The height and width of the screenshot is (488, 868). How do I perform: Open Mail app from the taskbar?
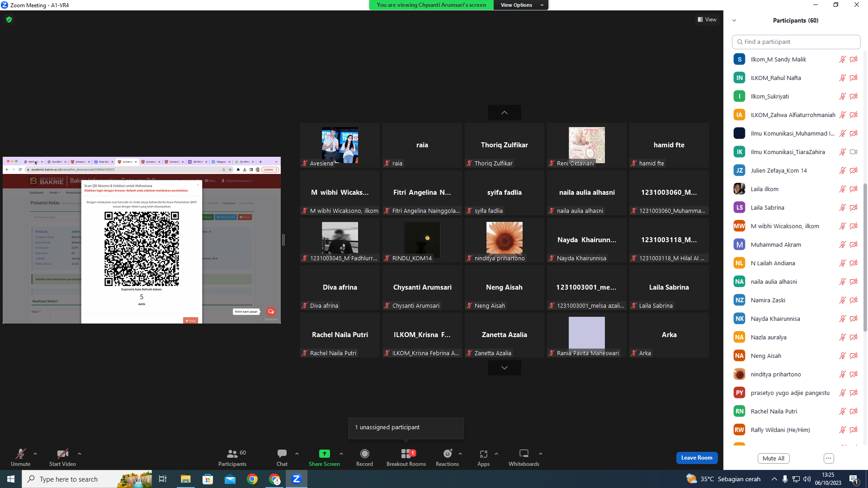230,479
